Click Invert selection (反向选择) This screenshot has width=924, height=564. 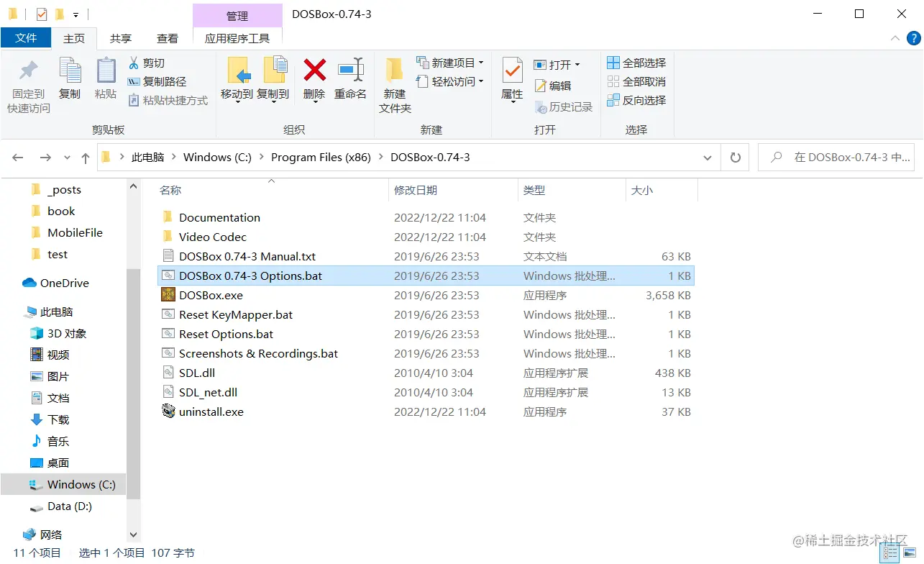[x=636, y=101]
